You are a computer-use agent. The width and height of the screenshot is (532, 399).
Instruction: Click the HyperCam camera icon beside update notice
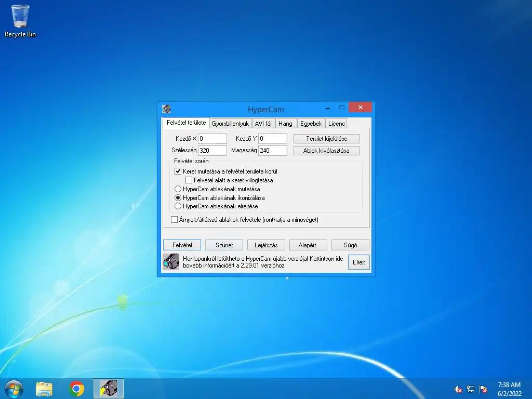tap(171, 262)
